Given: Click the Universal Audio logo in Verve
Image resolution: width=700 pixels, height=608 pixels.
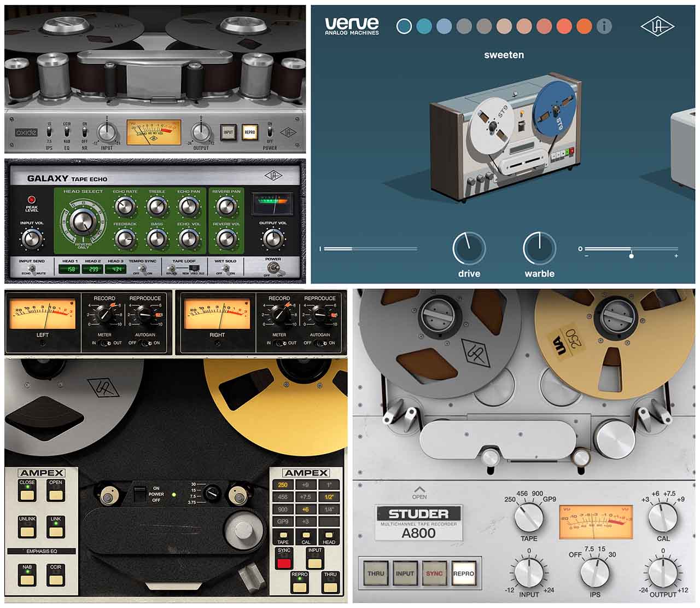Looking at the screenshot, I should click(657, 26).
